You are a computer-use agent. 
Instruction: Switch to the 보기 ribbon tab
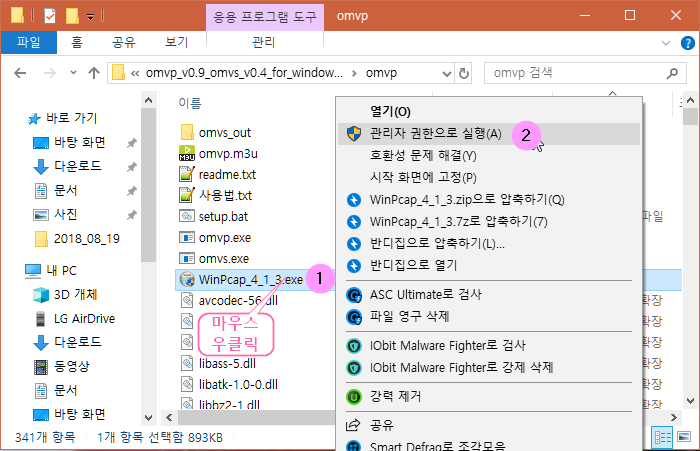(176, 42)
